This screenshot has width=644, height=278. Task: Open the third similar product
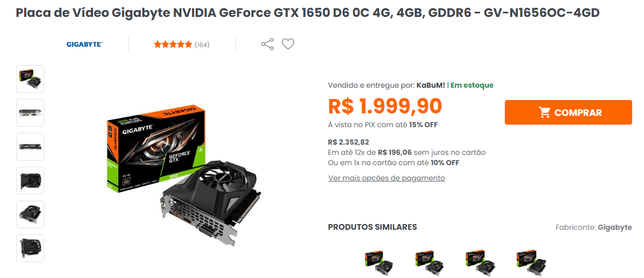pos(480,263)
